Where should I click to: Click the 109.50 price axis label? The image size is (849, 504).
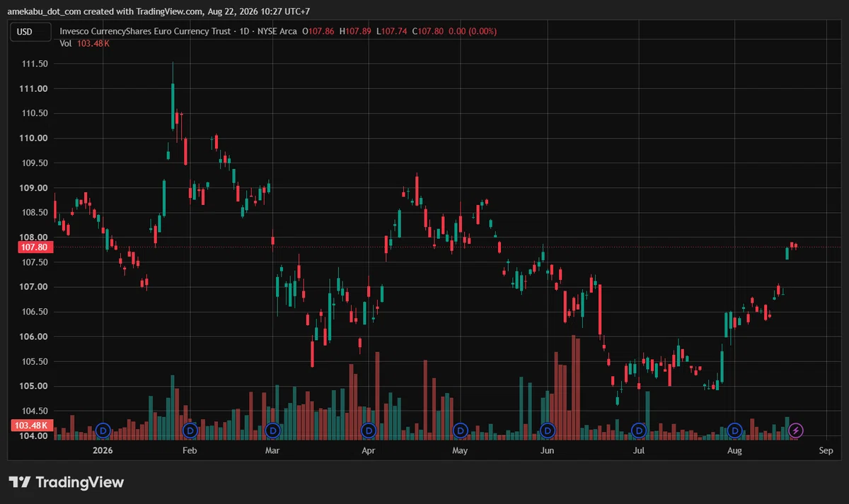point(35,163)
